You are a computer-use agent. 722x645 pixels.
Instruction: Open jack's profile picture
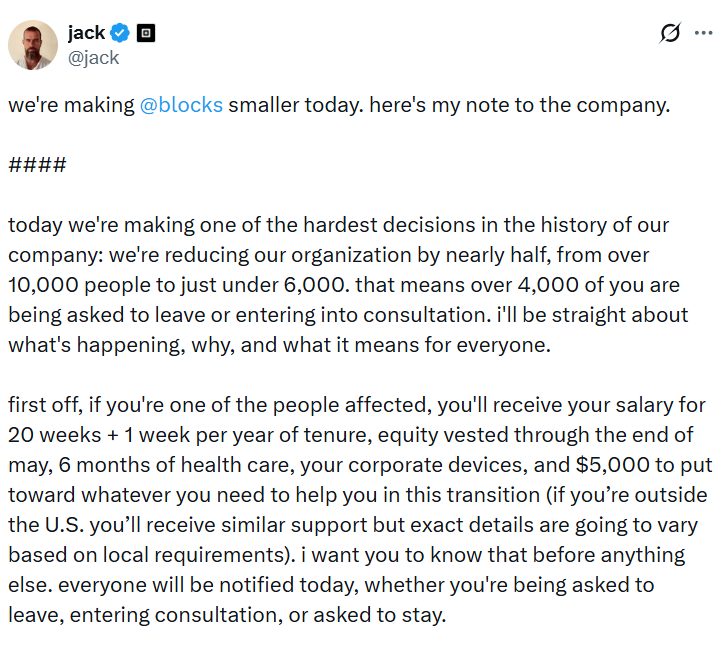point(32,45)
